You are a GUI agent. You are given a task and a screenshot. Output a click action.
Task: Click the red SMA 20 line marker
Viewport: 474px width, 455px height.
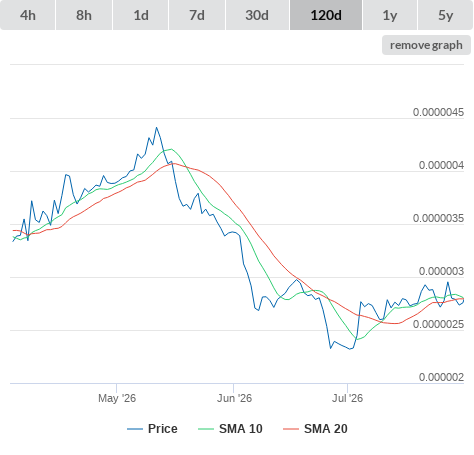coord(291,429)
